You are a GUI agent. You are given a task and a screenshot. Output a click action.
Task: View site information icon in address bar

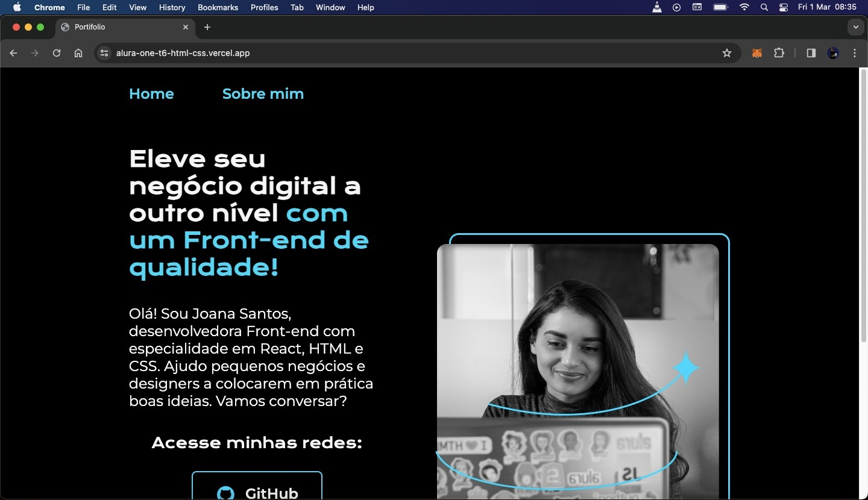click(104, 53)
